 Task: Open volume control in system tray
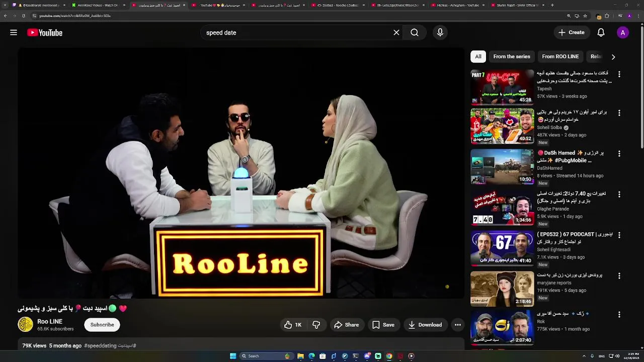[617, 356]
